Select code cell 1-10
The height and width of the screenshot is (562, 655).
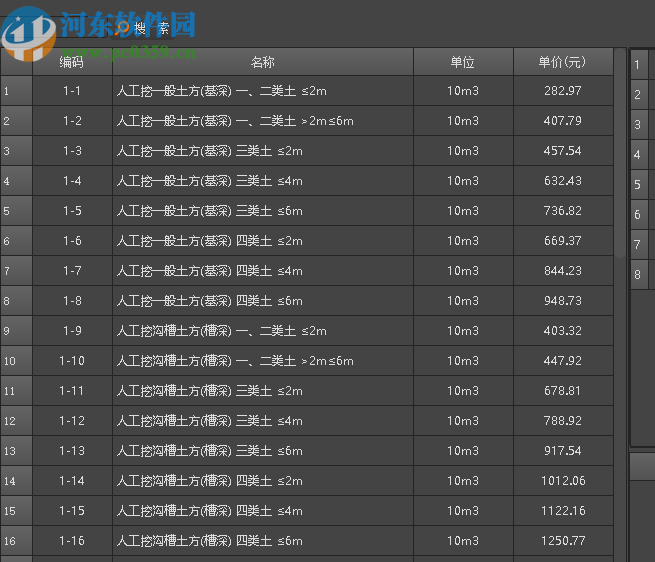click(x=72, y=361)
